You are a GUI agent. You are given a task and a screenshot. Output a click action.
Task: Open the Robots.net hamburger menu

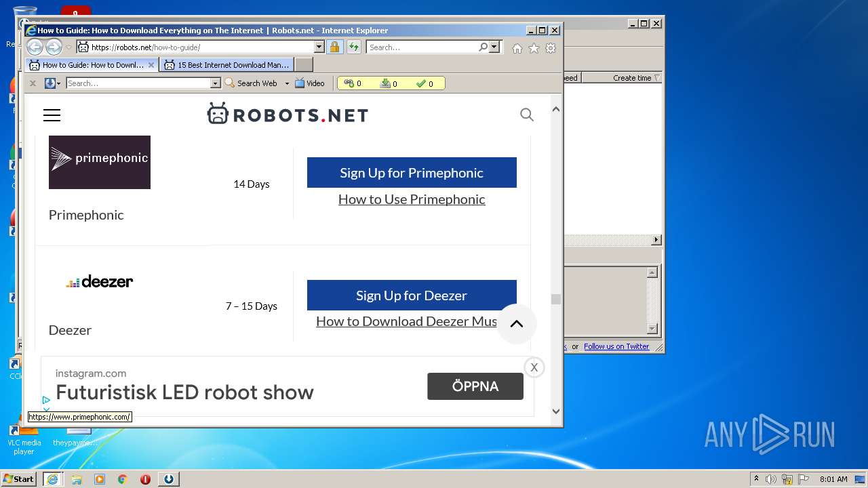[52, 115]
